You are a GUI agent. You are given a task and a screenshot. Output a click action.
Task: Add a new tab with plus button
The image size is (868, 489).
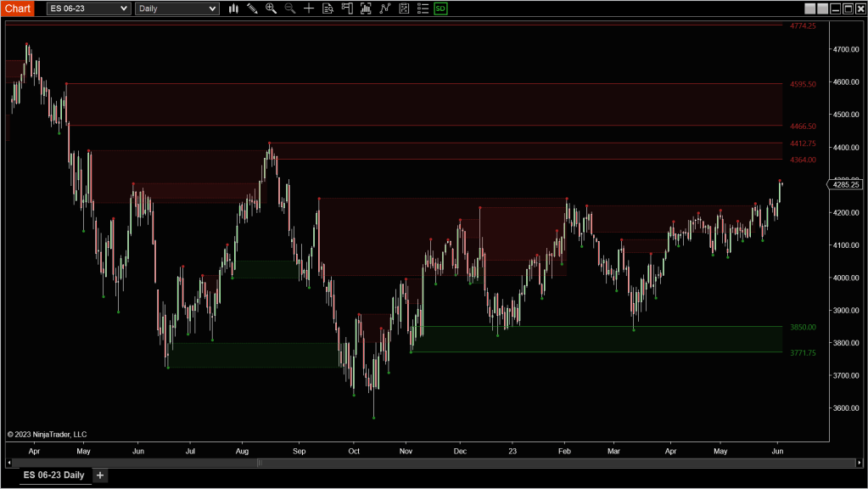(100, 475)
